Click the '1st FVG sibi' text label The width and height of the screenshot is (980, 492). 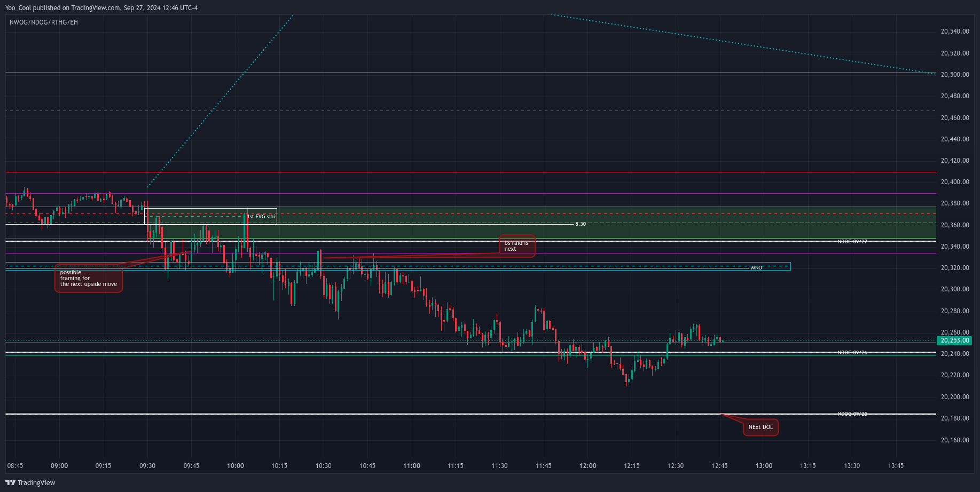pyautogui.click(x=261, y=216)
